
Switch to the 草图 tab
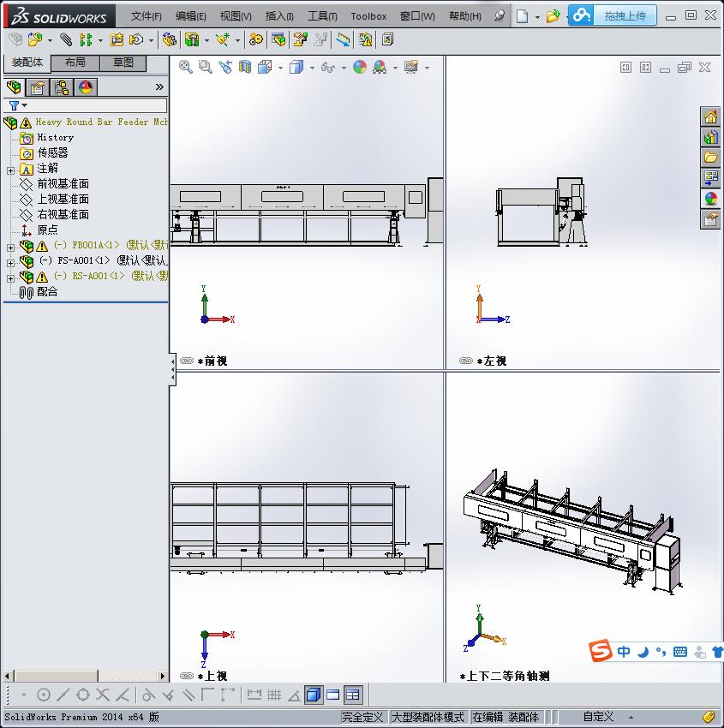[123, 63]
